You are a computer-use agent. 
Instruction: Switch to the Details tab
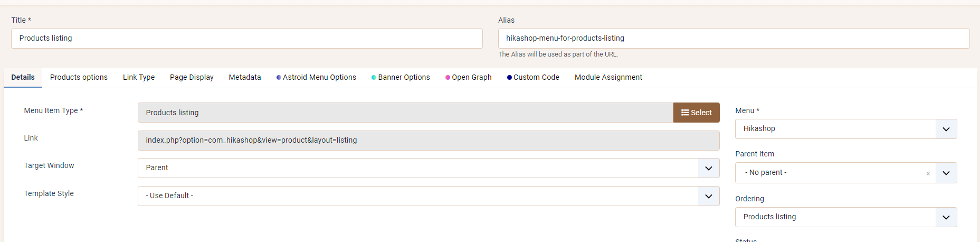[23, 77]
